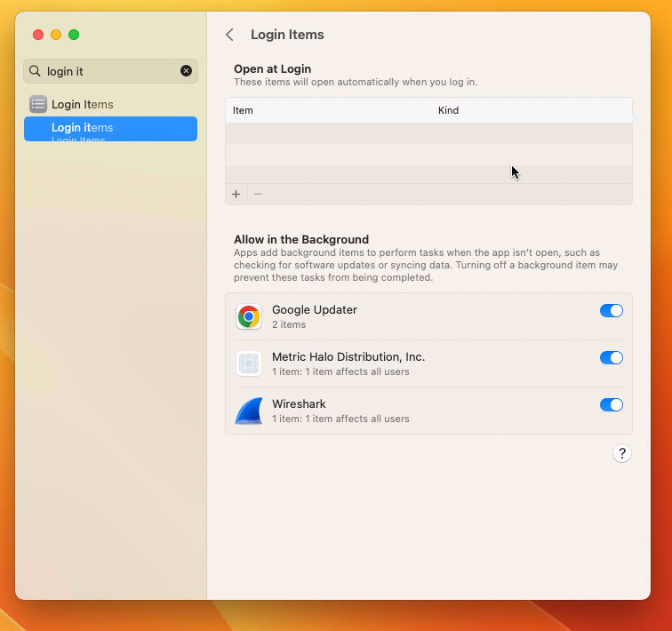Click the Open at Login heading
This screenshot has height=631, width=672.
[x=273, y=69]
